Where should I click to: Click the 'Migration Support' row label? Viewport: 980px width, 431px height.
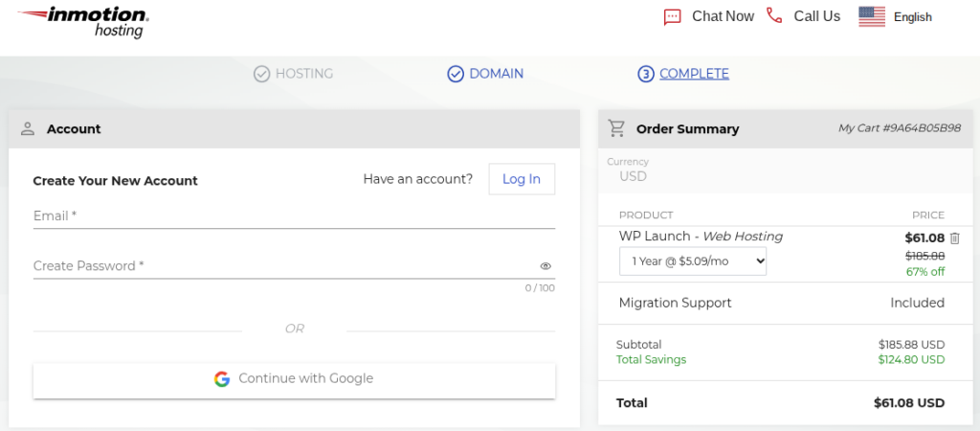pos(675,304)
